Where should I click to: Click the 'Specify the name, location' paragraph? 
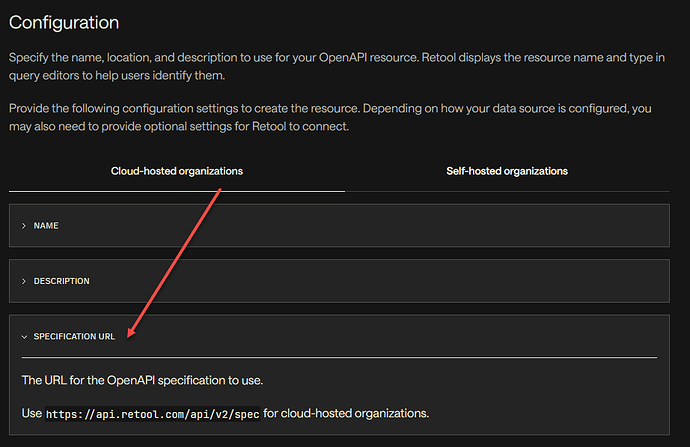(337, 66)
